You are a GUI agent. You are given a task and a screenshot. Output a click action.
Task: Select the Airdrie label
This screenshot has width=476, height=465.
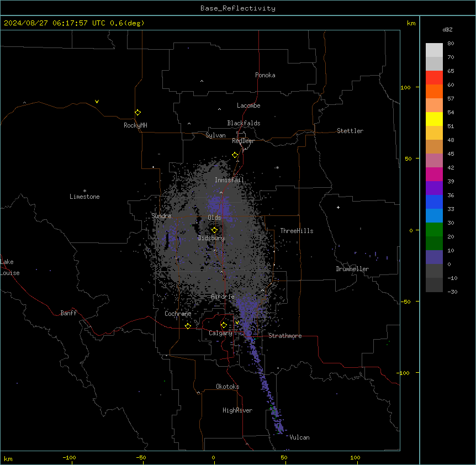pyautogui.click(x=223, y=297)
